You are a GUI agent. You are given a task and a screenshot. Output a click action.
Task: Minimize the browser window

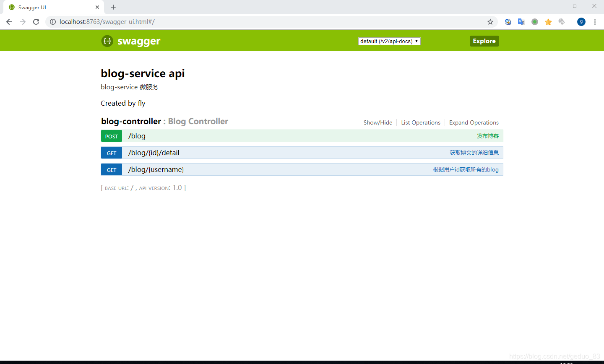pyautogui.click(x=556, y=6)
